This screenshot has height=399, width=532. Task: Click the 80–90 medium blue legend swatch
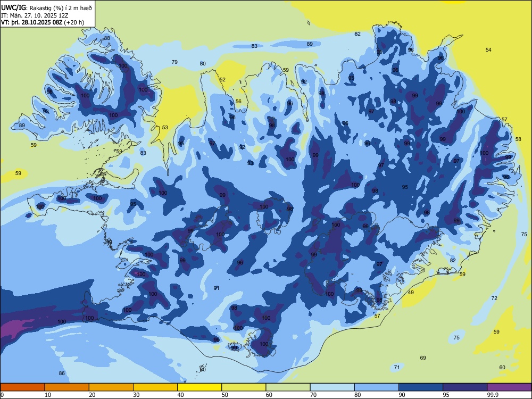(x=377, y=387)
